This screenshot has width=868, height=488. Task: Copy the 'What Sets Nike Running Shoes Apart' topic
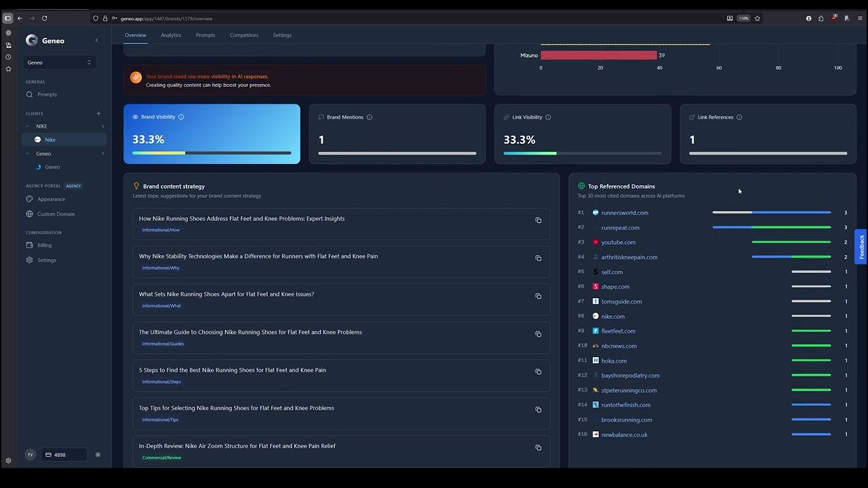pos(538,296)
